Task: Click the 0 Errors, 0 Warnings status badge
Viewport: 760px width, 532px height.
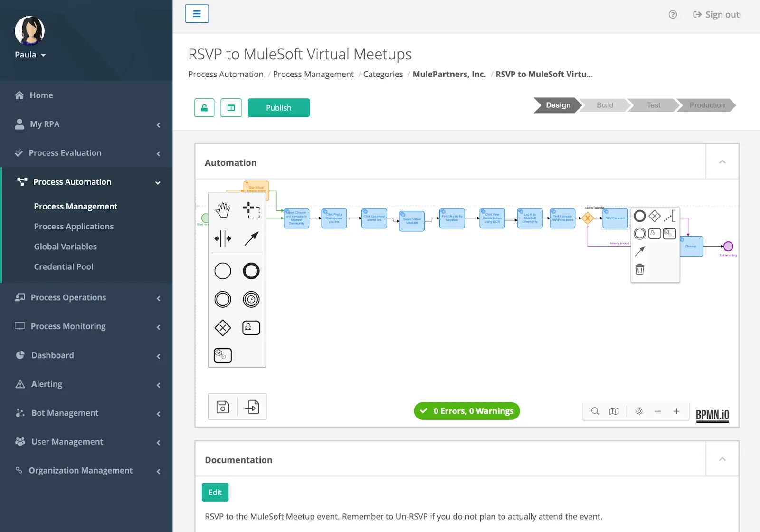Action: coord(467,411)
